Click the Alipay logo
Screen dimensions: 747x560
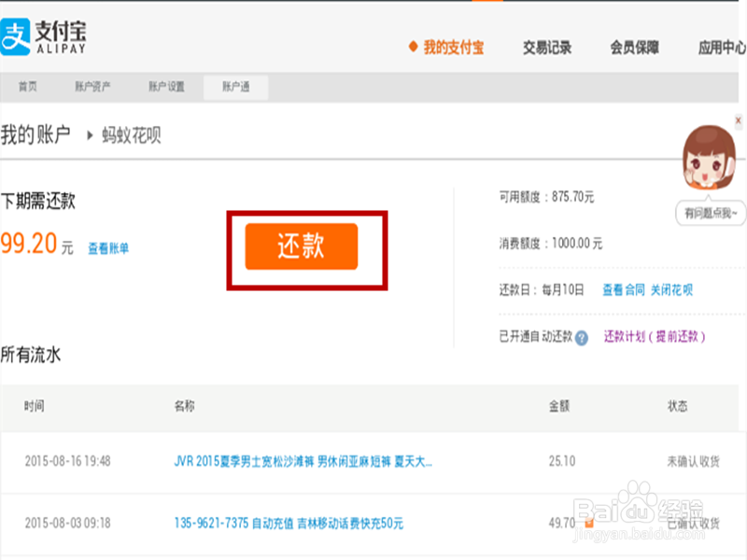pyautogui.click(x=43, y=37)
